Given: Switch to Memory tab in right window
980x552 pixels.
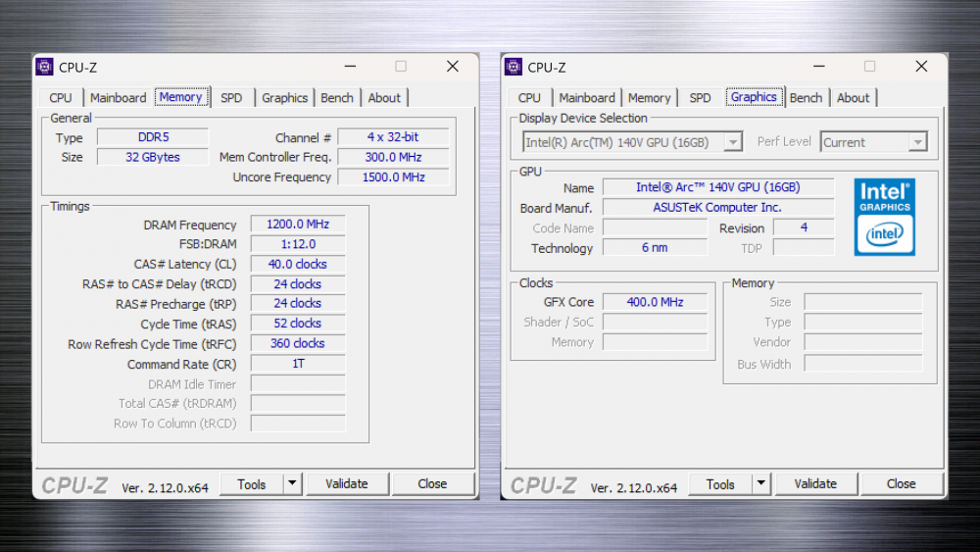Looking at the screenshot, I should 649,97.
